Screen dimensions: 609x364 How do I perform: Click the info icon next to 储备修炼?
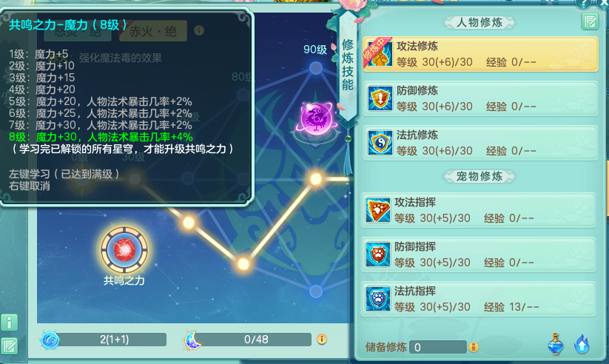pyautogui.click(x=473, y=347)
